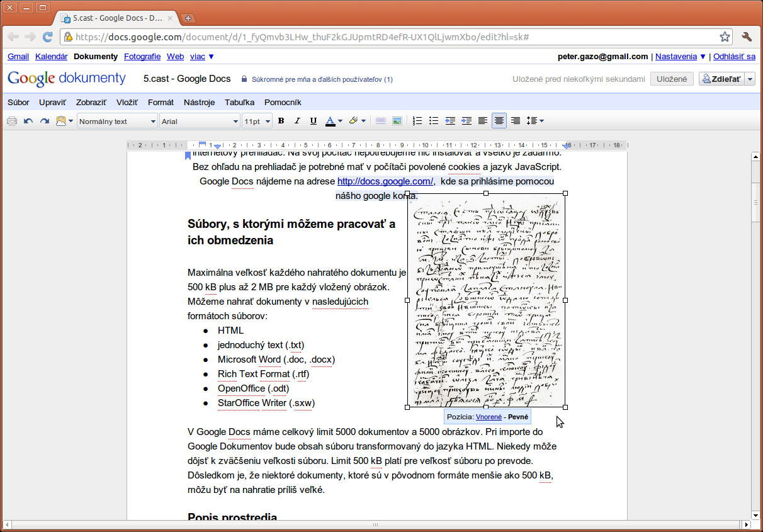
Task: Click the Google dokumenty logo
Action: [67, 79]
